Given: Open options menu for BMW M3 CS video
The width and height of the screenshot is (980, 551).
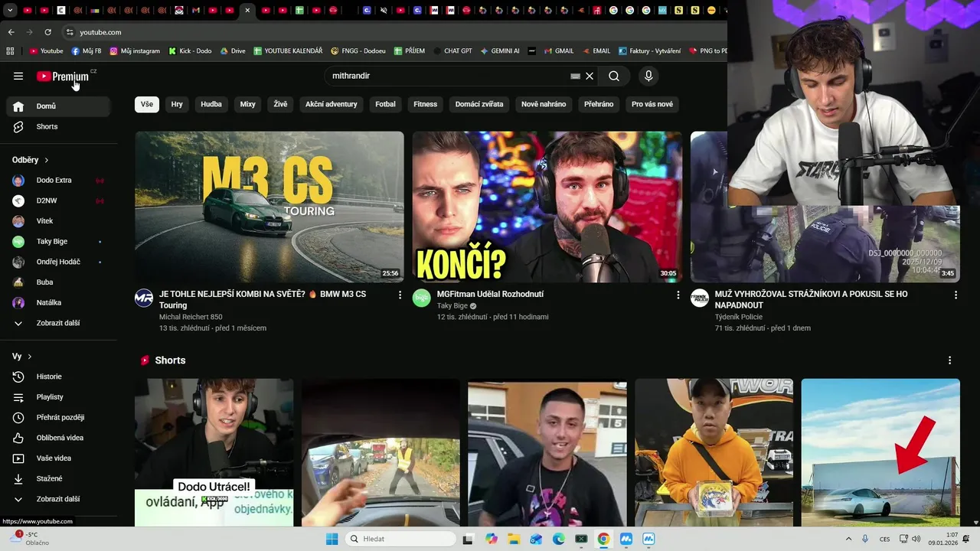Looking at the screenshot, I should click(x=400, y=295).
